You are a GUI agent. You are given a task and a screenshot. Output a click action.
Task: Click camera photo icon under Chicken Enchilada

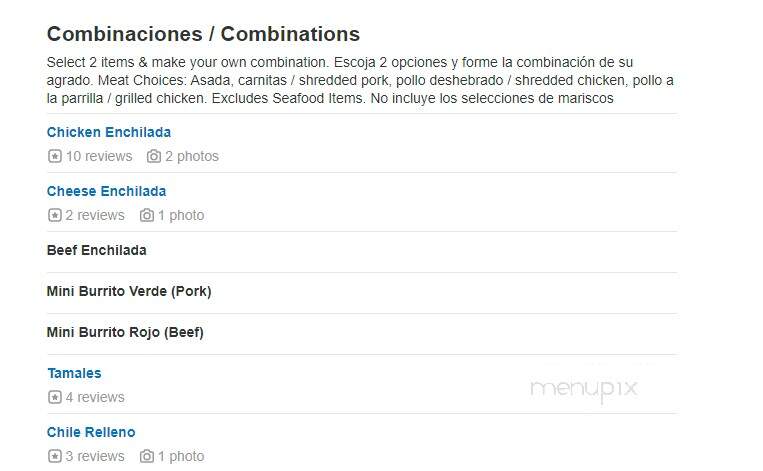pos(154,156)
